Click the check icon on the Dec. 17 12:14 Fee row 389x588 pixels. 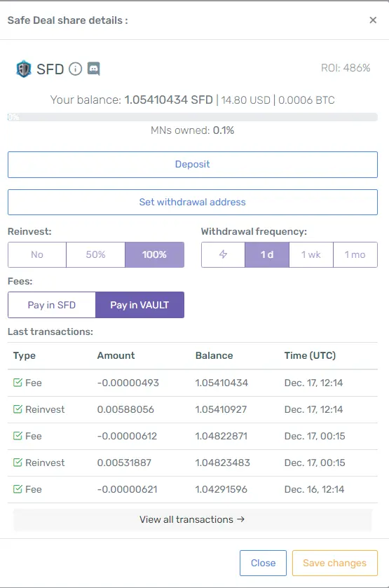tap(18, 383)
